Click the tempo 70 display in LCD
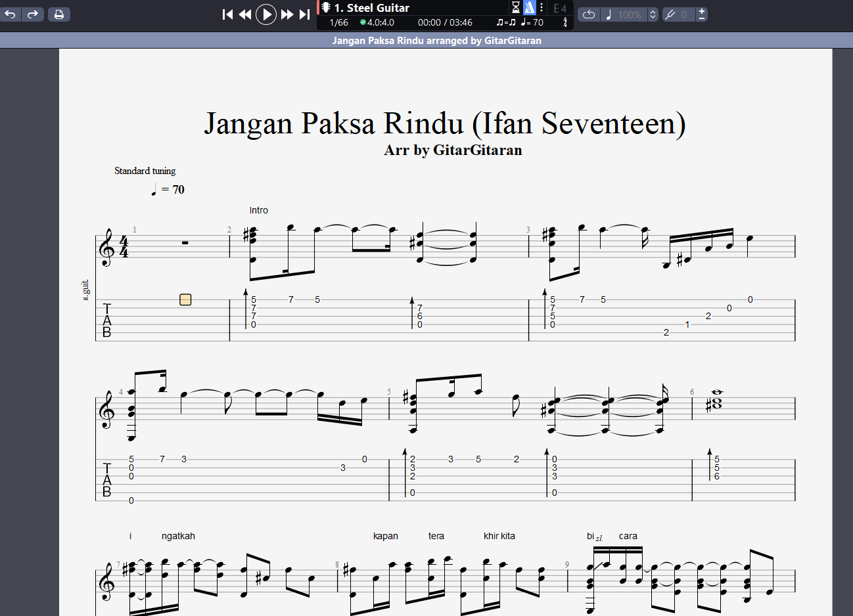This screenshot has height=616, width=853. 532,22
